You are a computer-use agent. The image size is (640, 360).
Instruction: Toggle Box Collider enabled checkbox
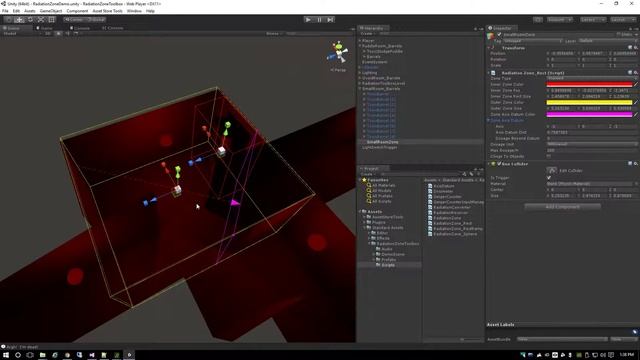pos(499,164)
